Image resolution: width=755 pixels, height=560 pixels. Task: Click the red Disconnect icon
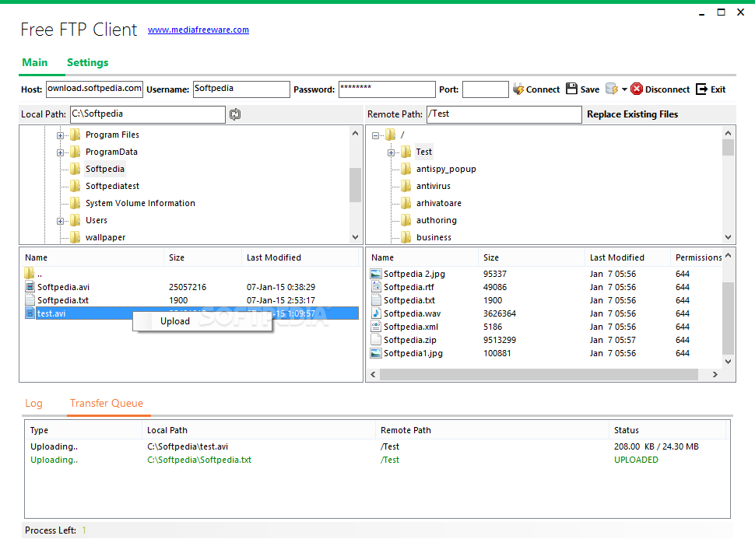click(637, 89)
